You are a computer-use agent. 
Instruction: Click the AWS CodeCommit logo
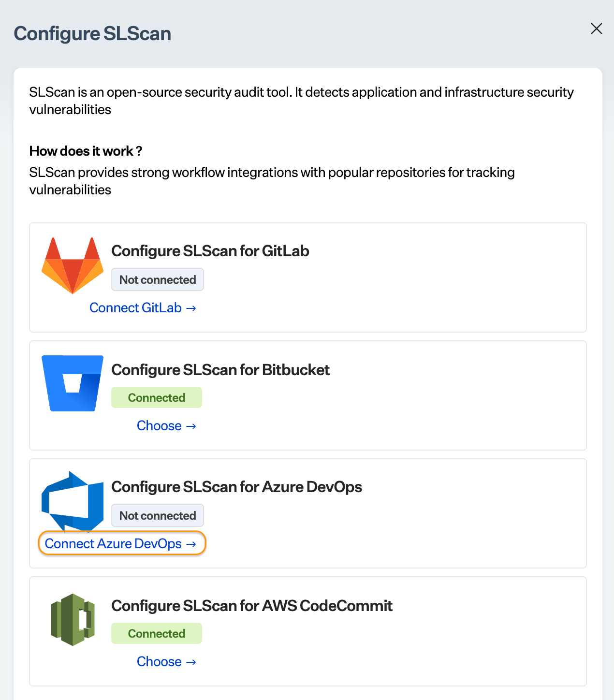click(73, 619)
